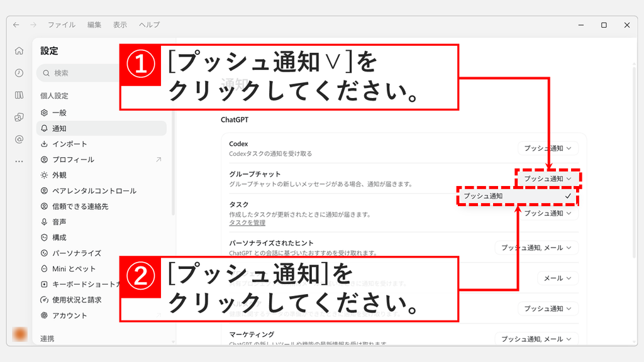This screenshot has width=644, height=362.
Task: Open the dropdown showing only メール
Action: click(x=558, y=278)
